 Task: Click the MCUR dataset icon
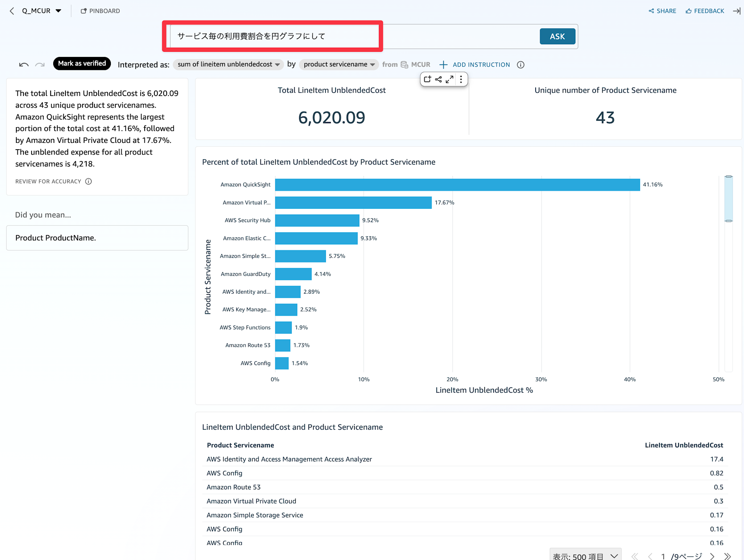(404, 64)
